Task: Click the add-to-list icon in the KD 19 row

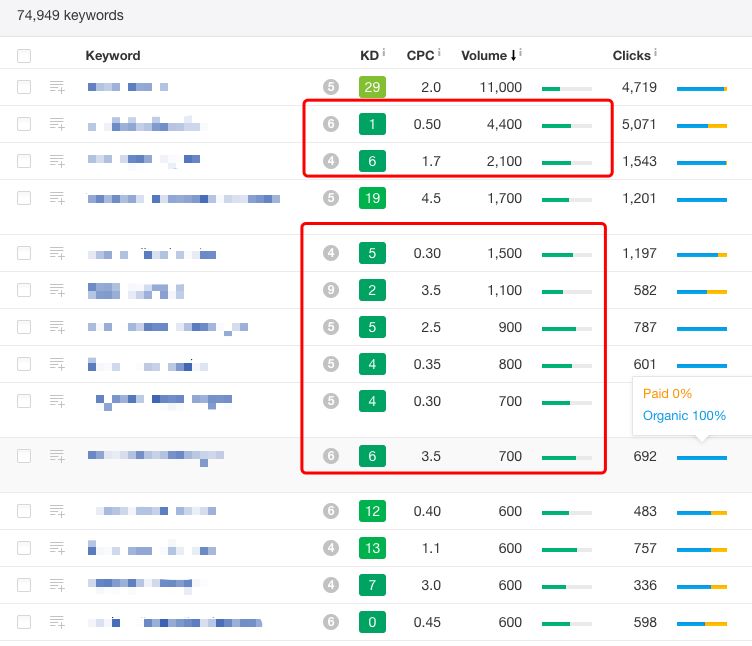Action: (57, 198)
